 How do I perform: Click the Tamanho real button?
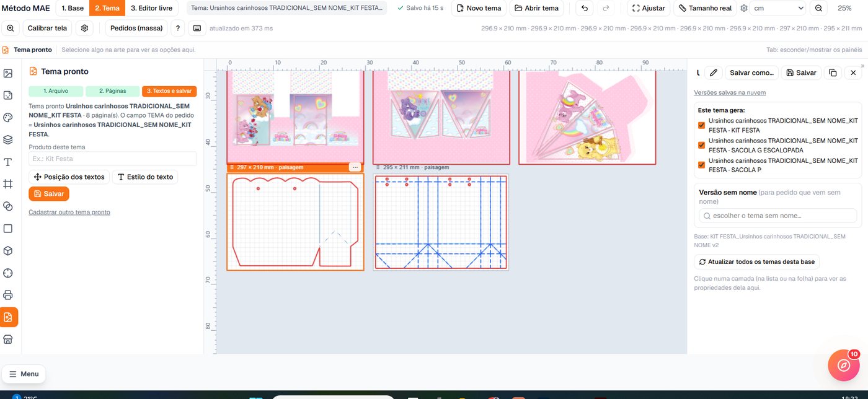(706, 8)
